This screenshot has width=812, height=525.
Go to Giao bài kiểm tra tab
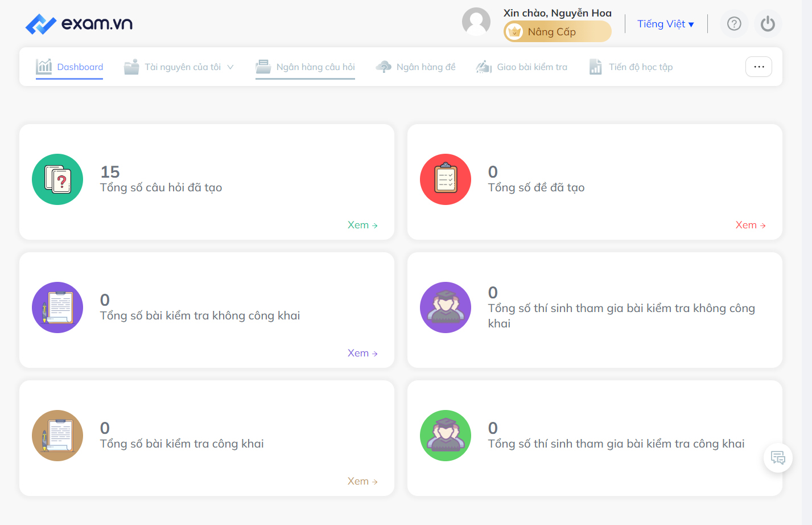[521, 67]
